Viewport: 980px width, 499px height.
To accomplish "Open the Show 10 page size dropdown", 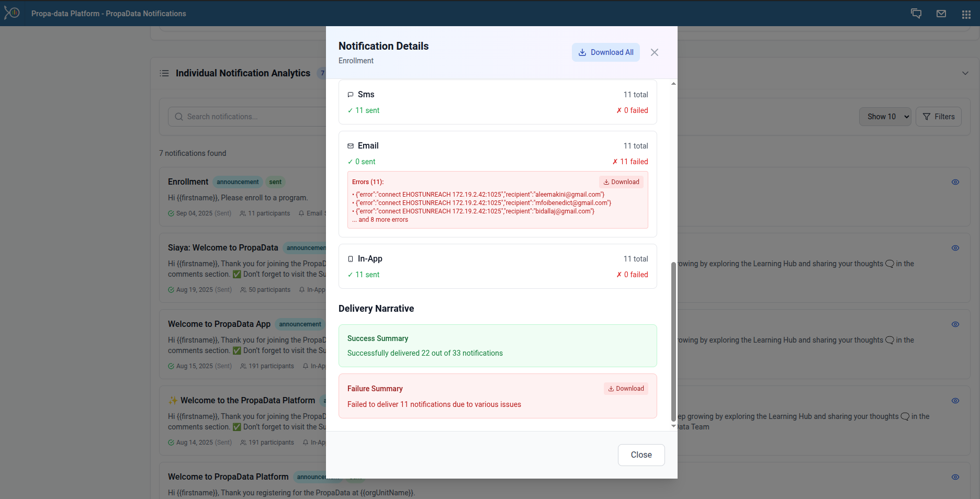I will click(x=885, y=117).
